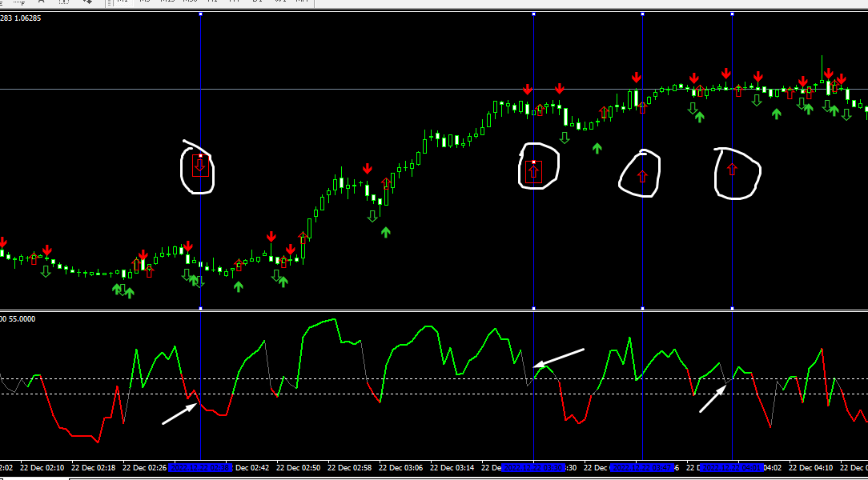Screen dimensions: 868x480
Task: Click the green up signal arrow below 03:06 candles
Action: pyautogui.click(x=386, y=232)
